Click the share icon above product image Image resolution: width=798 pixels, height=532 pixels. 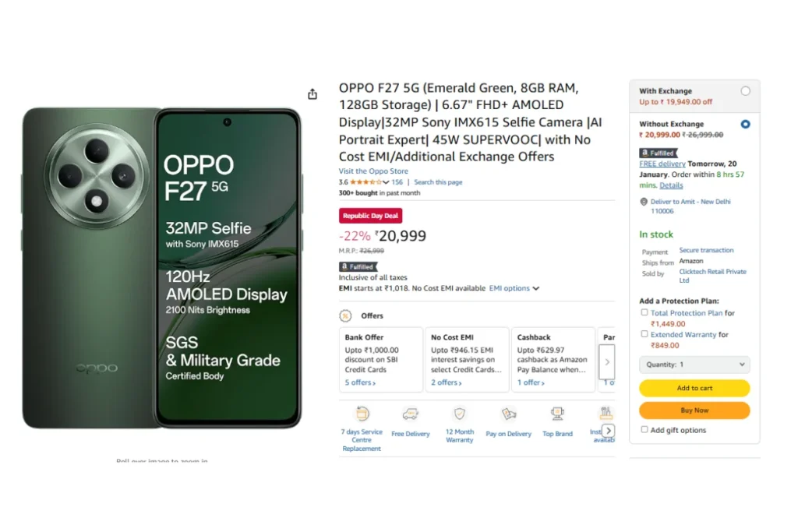tap(312, 94)
